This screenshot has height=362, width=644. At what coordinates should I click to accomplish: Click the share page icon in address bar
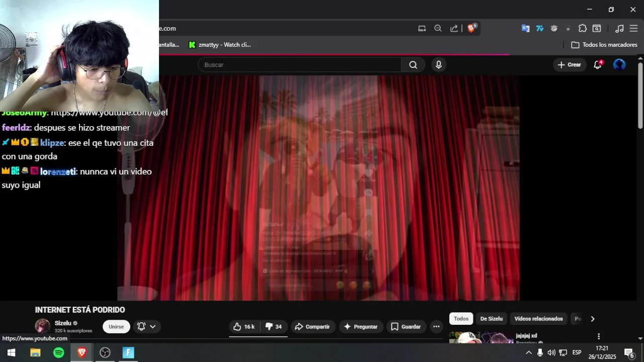[454, 29]
